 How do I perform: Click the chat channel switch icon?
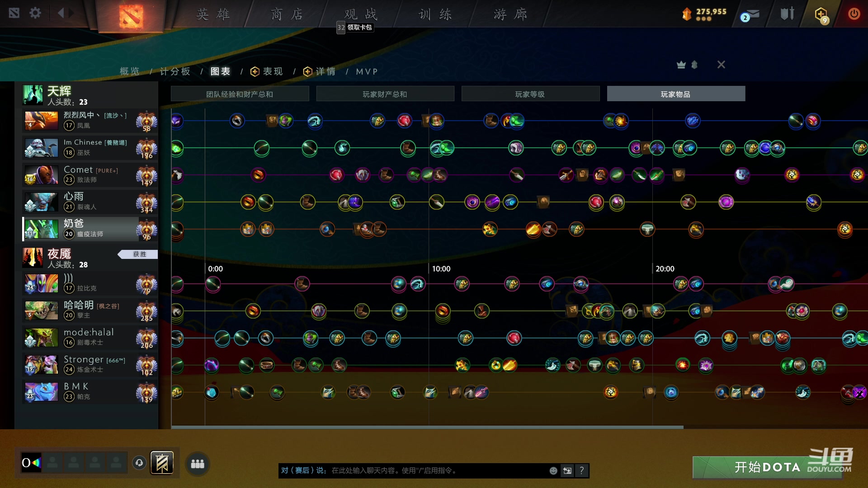point(567,471)
